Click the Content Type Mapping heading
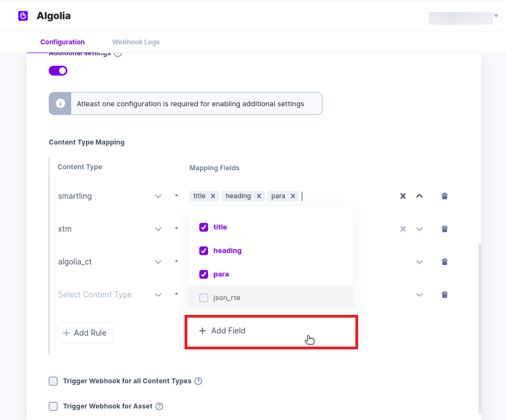Image resolution: width=506 pixels, height=420 pixels. pyautogui.click(x=87, y=142)
